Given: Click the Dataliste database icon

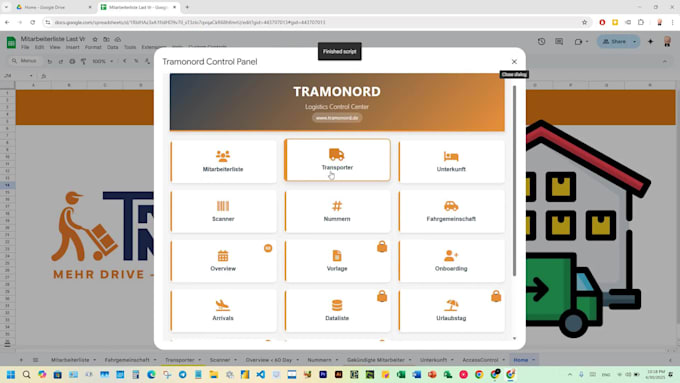Looking at the screenshot, I should tap(337, 305).
